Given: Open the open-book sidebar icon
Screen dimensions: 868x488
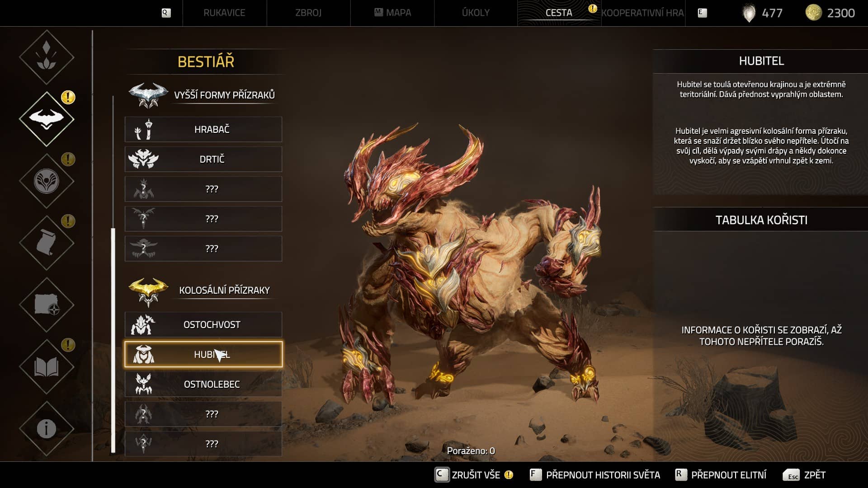Looking at the screenshot, I should pyautogui.click(x=47, y=366).
